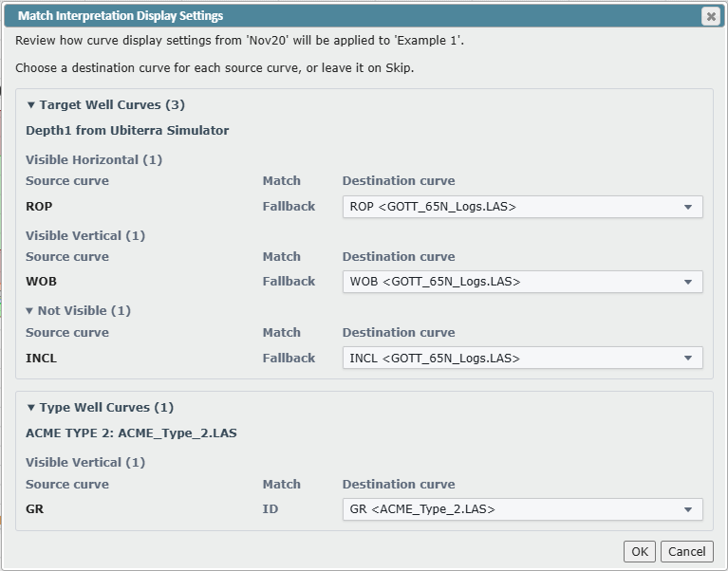Open destination dropdown for GR curve
This screenshot has height=571, width=728.
pyautogui.click(x=523, y=509)
